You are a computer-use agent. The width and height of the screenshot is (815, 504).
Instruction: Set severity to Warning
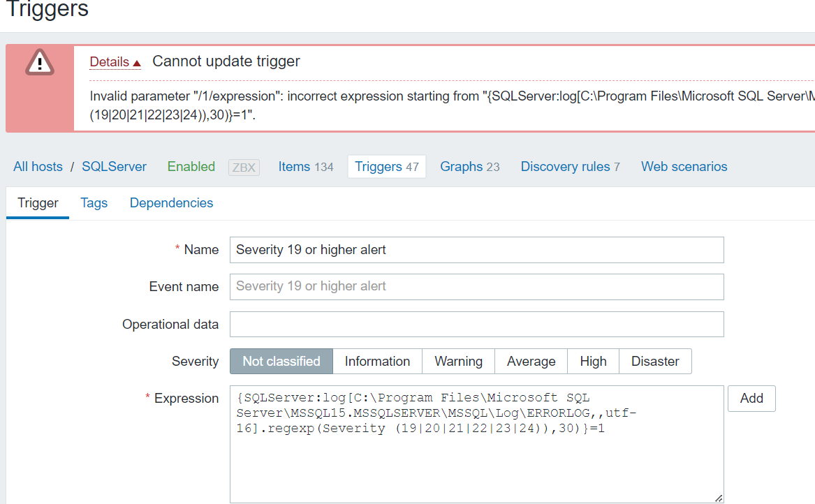click(458, 362)
